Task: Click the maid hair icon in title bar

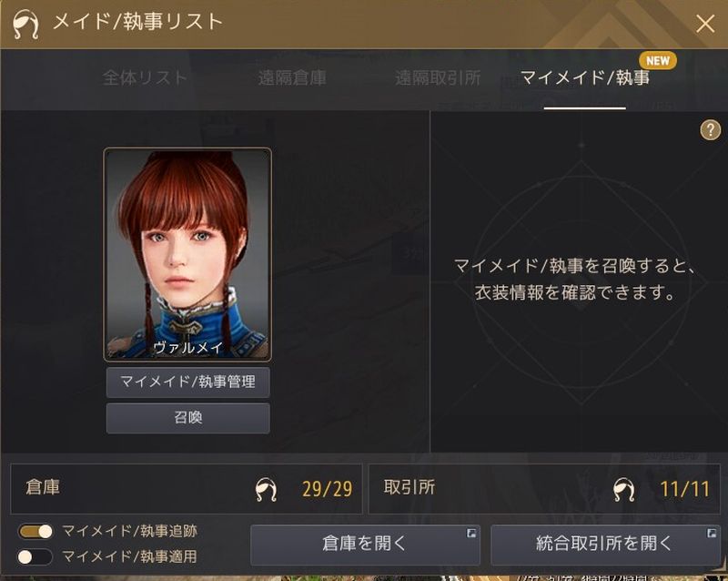Action: point(25,25)
